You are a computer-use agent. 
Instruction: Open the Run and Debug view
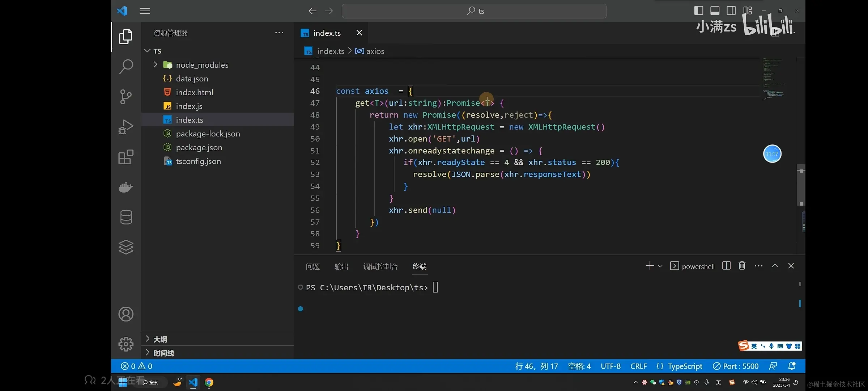point(126,127)
